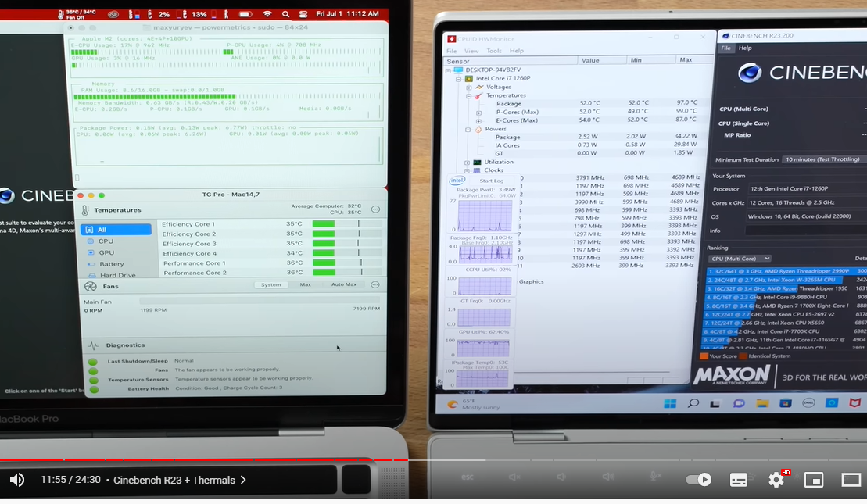Viewport: 867px width, 504px height.
Task: Choose System fan mode in TG Pro
Action: pos(271,284)
